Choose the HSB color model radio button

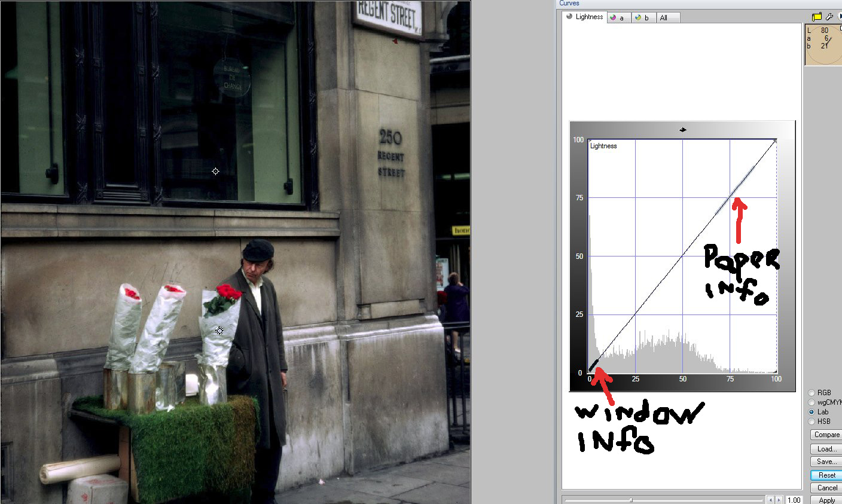[812, 421]
